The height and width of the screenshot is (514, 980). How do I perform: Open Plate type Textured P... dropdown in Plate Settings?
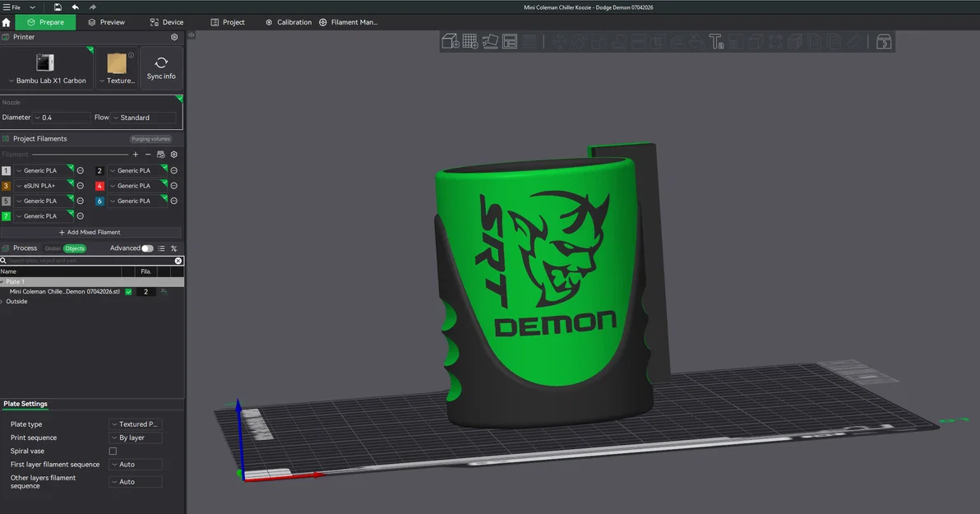(136, 424)
